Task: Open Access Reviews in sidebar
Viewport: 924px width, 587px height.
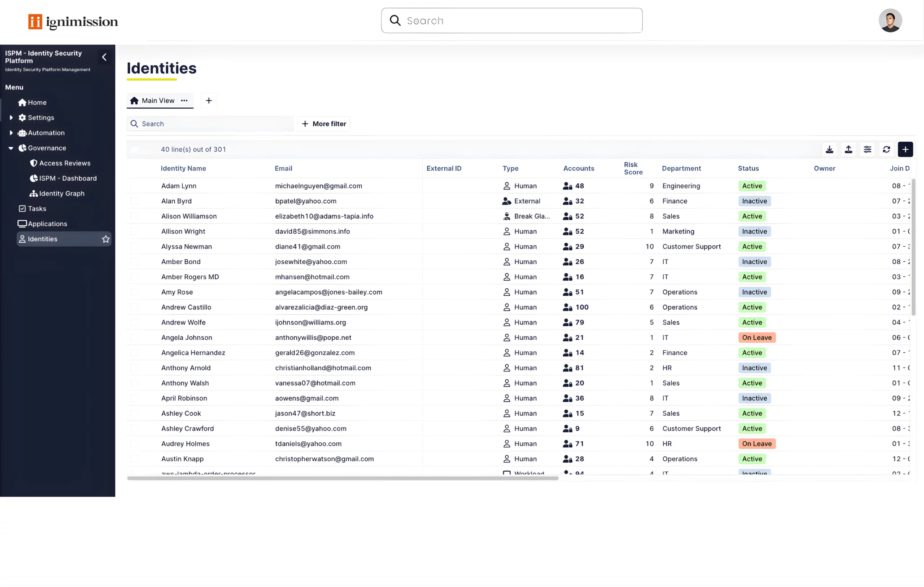Action: point(65,163)
